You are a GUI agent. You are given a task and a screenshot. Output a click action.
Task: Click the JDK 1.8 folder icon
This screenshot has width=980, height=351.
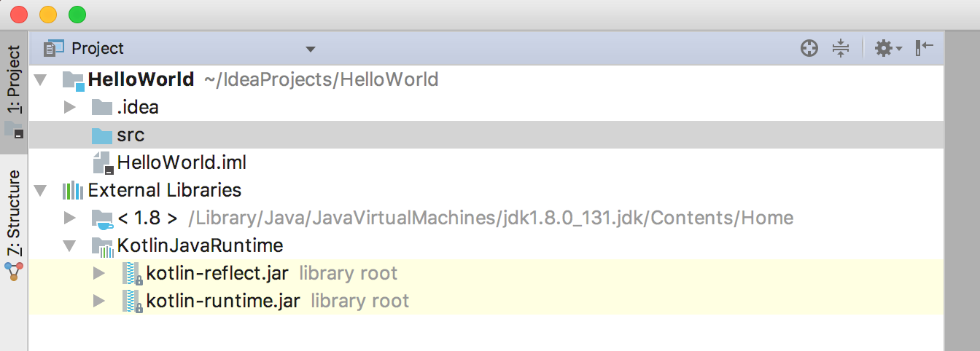(102, 218)
